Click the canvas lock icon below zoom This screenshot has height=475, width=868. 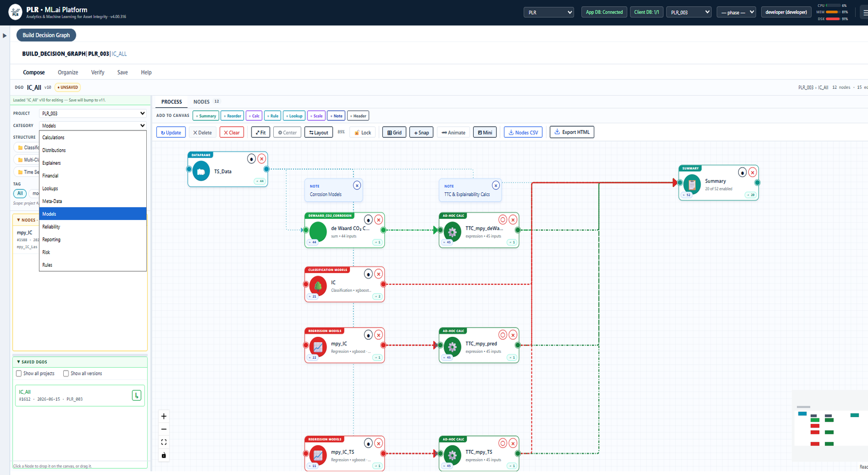click(164, 455)
